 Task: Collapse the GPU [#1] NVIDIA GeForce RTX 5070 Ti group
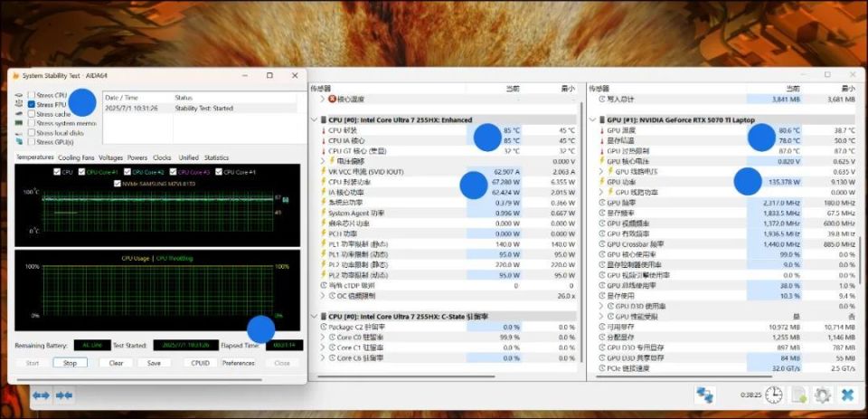coord(593,119)
